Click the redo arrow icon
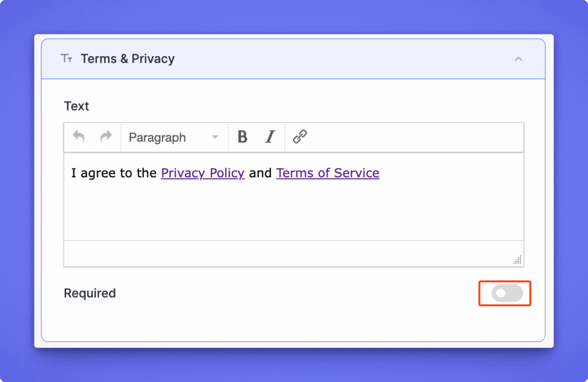588x382 pixels. pyautogui.click(x=106, y=137)
